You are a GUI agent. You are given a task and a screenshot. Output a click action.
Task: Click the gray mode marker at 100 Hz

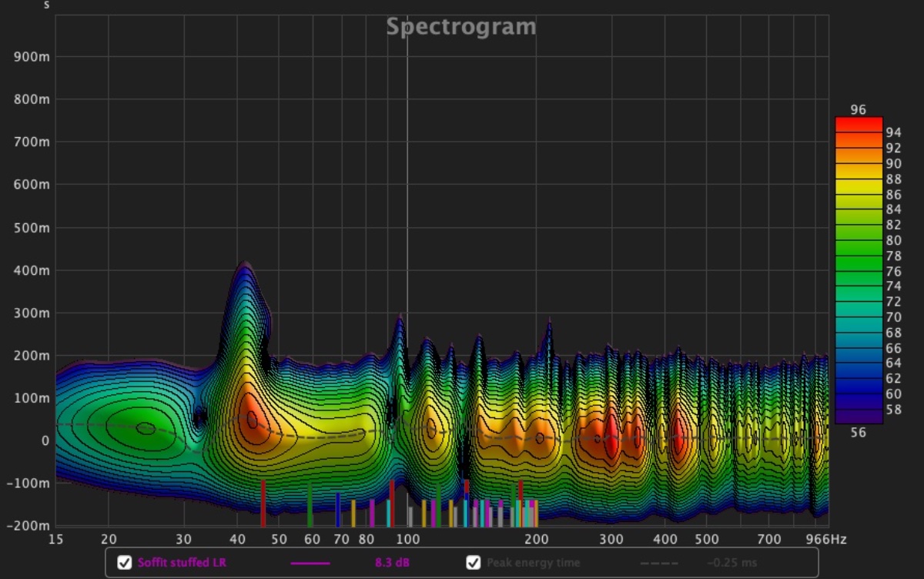coord(410,516)
